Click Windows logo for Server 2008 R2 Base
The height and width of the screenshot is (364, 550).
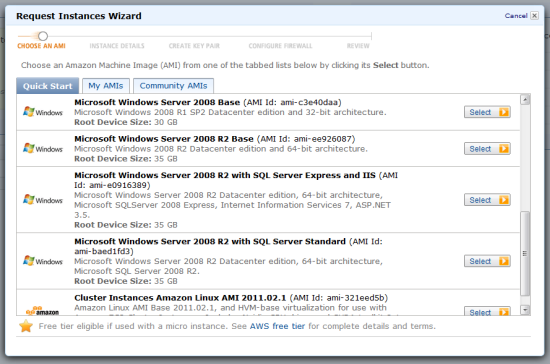42,149
